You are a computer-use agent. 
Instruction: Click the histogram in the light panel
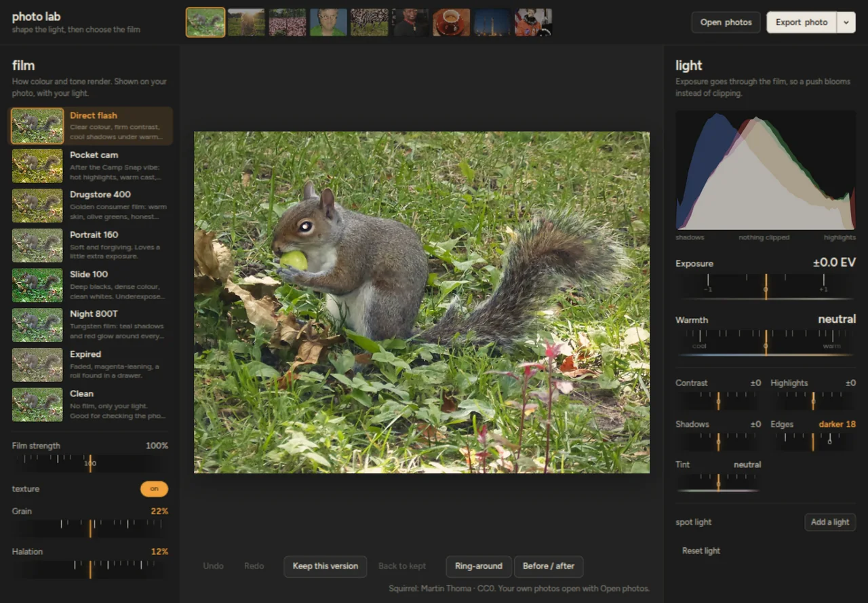pyautogui.click(x=766, y=170)
